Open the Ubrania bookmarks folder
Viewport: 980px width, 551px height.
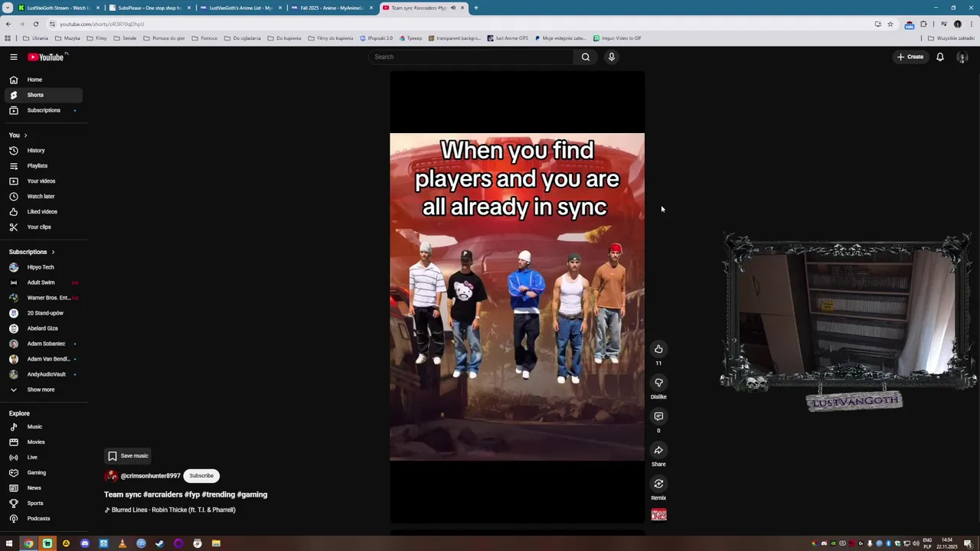click(35, 38)
